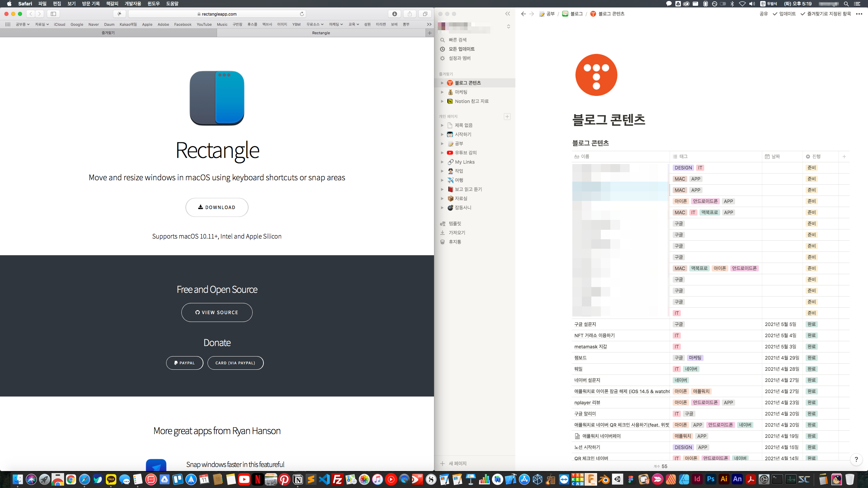
Task: Click the Safari address bar
Action: click(x=217, y=14)
